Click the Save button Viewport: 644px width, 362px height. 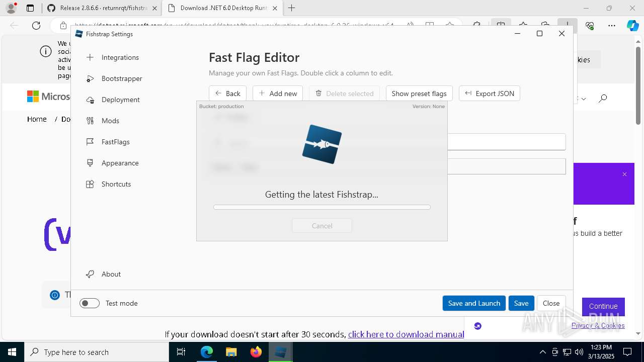(x=521, y=303)
